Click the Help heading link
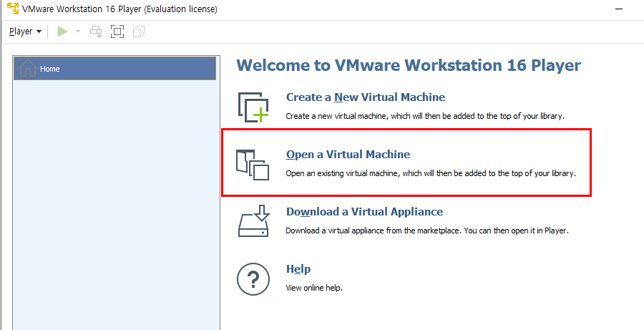644x330 pixels. click(x=298, y=269)
